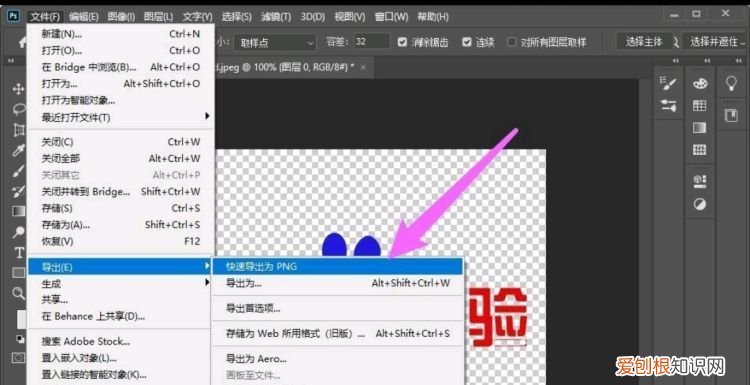Open the 帮助(H) menu
Screen dimensions: 750x385
[433, 17]
